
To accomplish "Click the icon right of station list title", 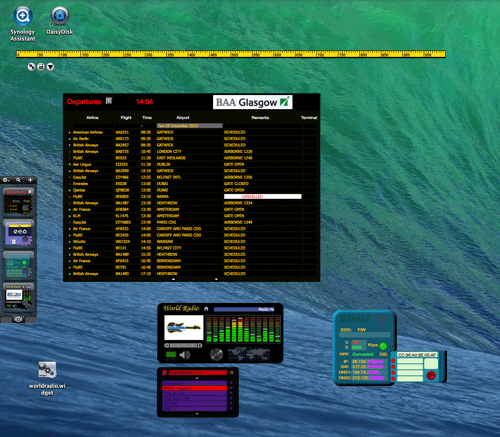I will (x=232, y=372).
